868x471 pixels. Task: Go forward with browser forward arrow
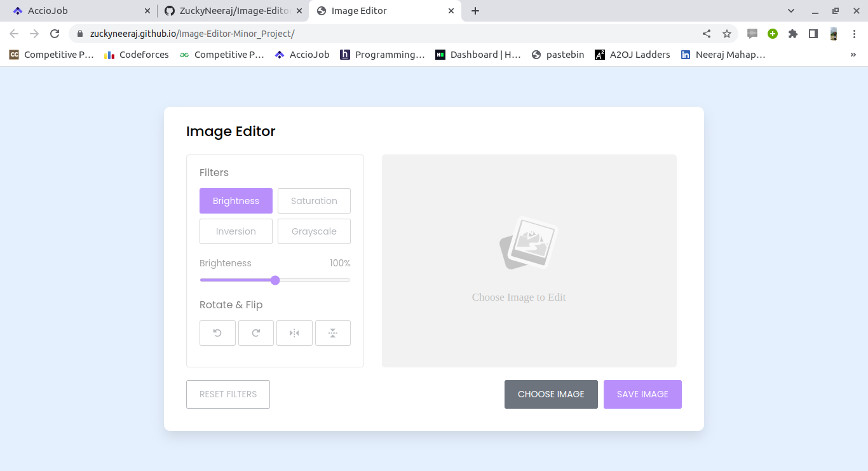34,34
